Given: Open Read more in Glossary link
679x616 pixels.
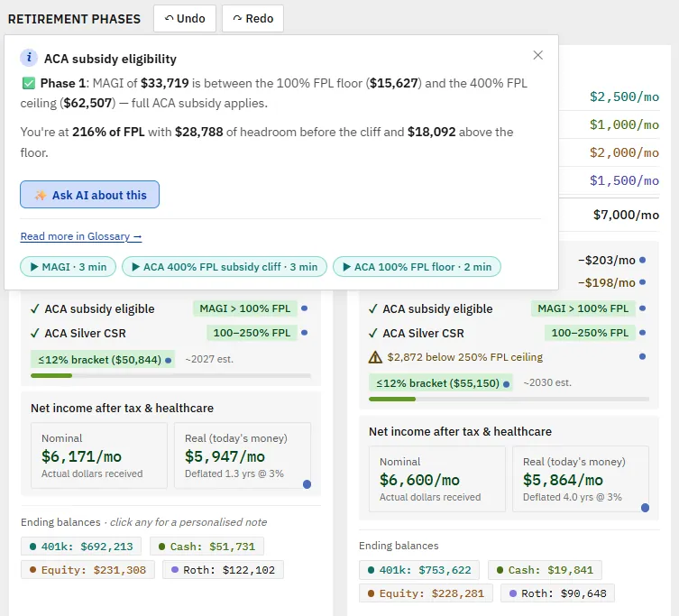Looking at the screenshot, I should coord(81,236).
